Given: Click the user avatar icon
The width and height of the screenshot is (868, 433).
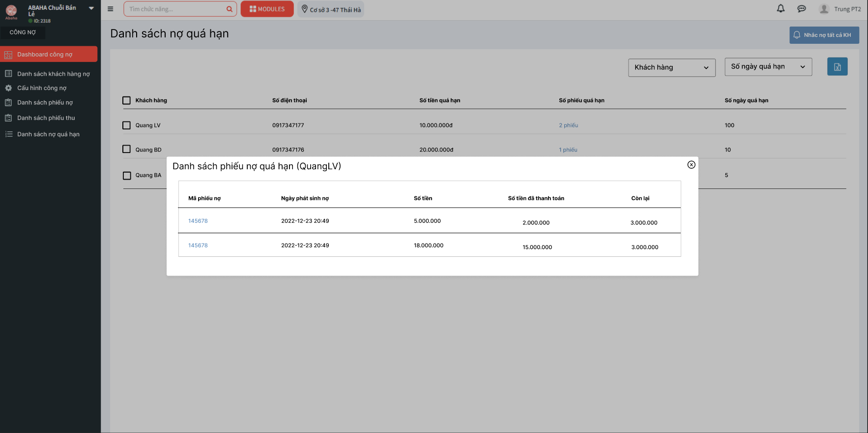Looking at the screenshot, I should pyautogui.click(x=824, y=9).
